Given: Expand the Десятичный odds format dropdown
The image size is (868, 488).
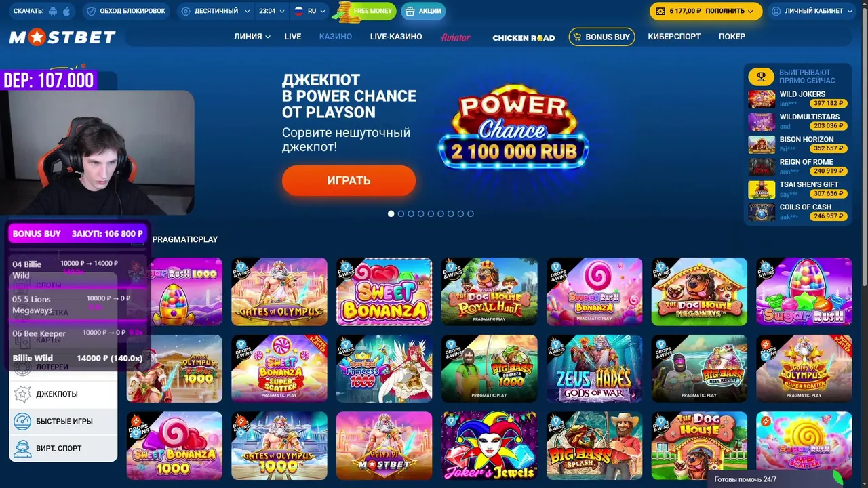Looking at the screenshot, I should (x=214, y=12).
